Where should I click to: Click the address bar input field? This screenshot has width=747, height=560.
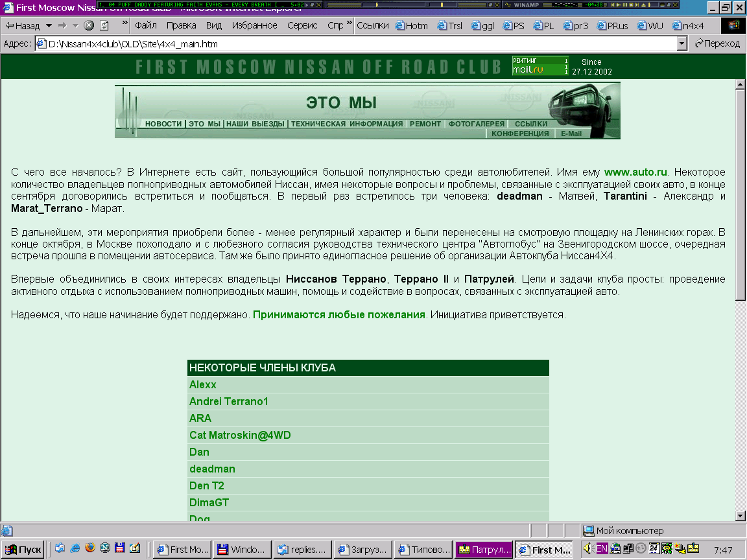point(356,44)
